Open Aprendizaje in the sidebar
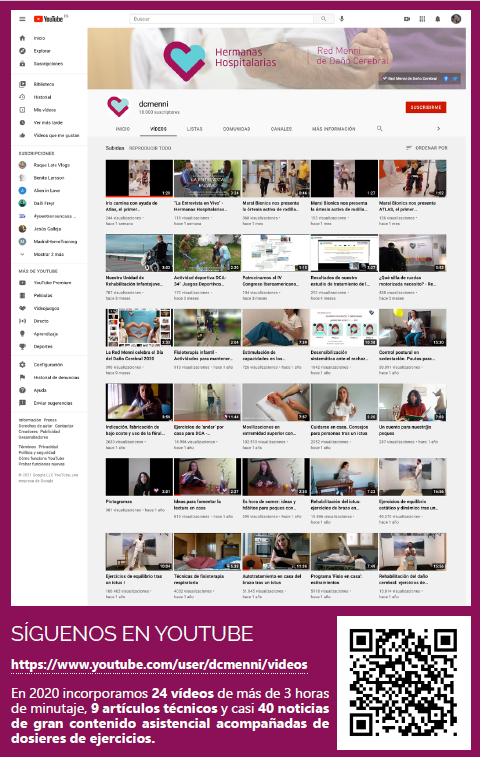This screenshot has width=480, height=759. click(48, 334)
